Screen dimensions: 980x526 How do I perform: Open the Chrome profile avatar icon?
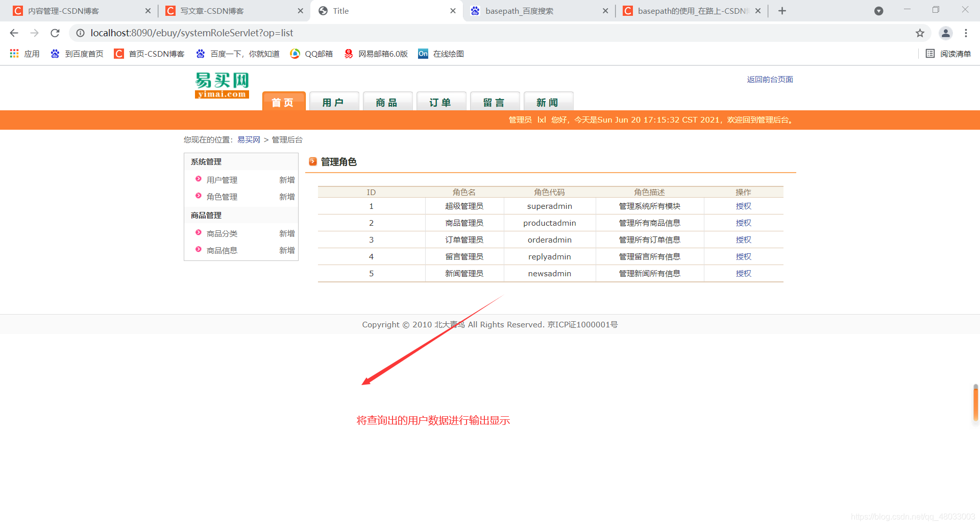945,33
